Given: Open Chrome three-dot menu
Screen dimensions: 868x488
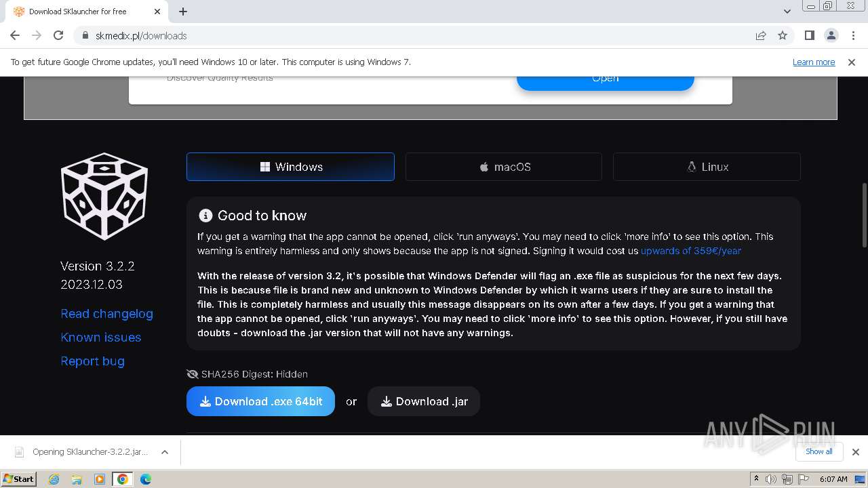Looking at the screenshot, I should pyautogui.click(x=853, y=36).
